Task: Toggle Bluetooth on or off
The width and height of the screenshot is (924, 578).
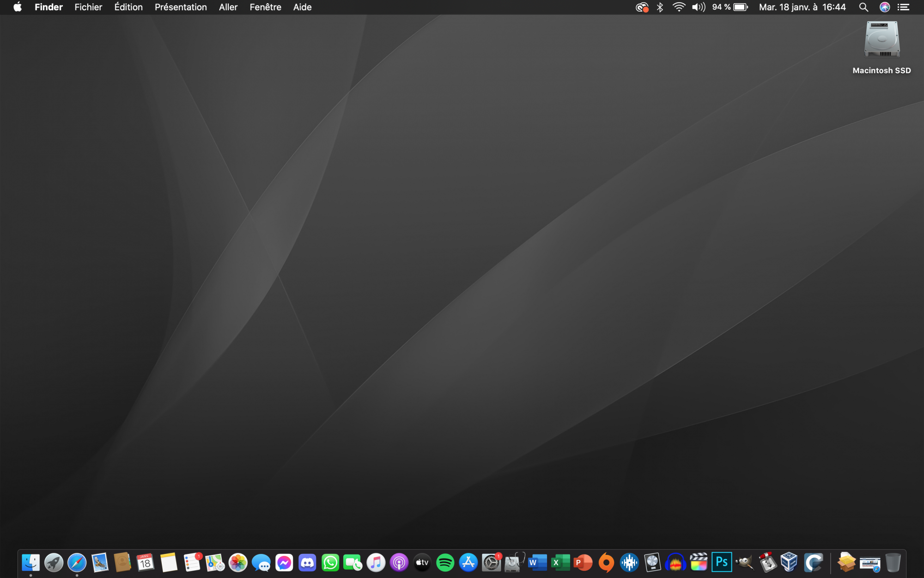Action: pos(660,7)
